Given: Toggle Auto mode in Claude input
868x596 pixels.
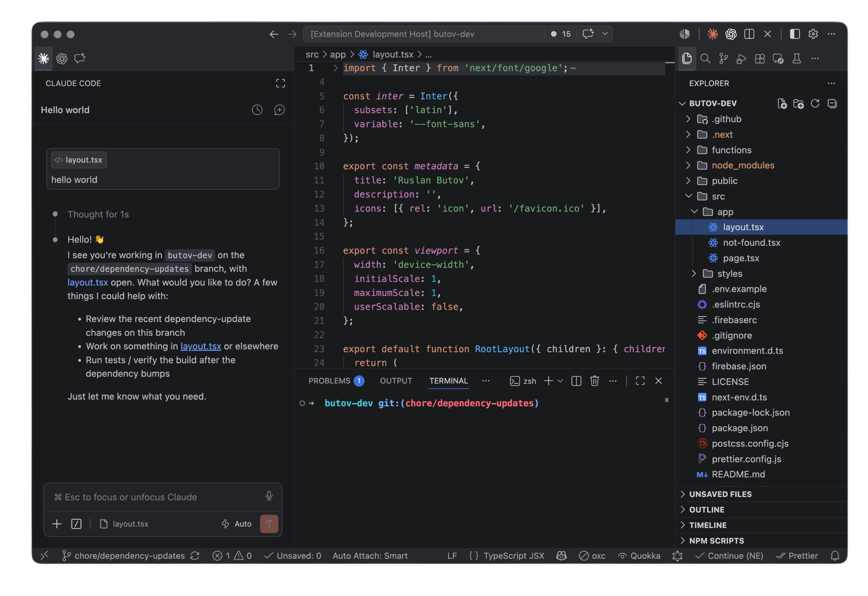Looking at the screenshot, I should (237, 524).
